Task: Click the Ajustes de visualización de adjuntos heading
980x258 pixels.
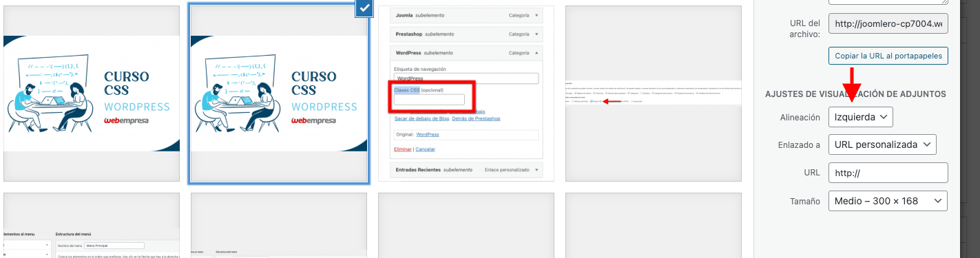Action: tap(855, 94)
